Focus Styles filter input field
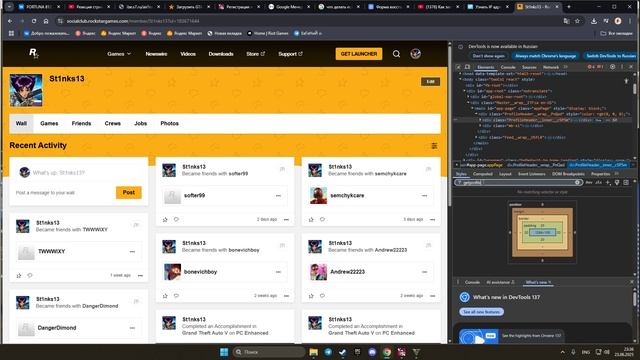The height and width of the screenshot is (360, 640). [x=518, y=182]
